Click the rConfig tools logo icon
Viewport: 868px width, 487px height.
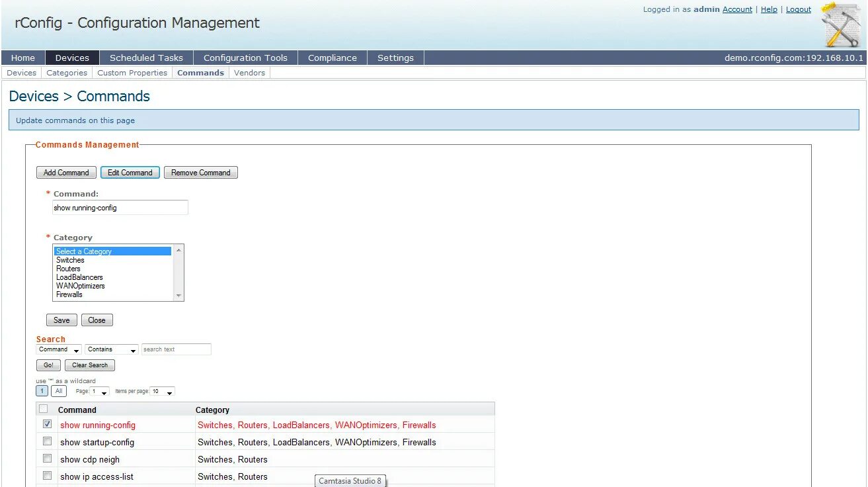[x=841, y=24]
